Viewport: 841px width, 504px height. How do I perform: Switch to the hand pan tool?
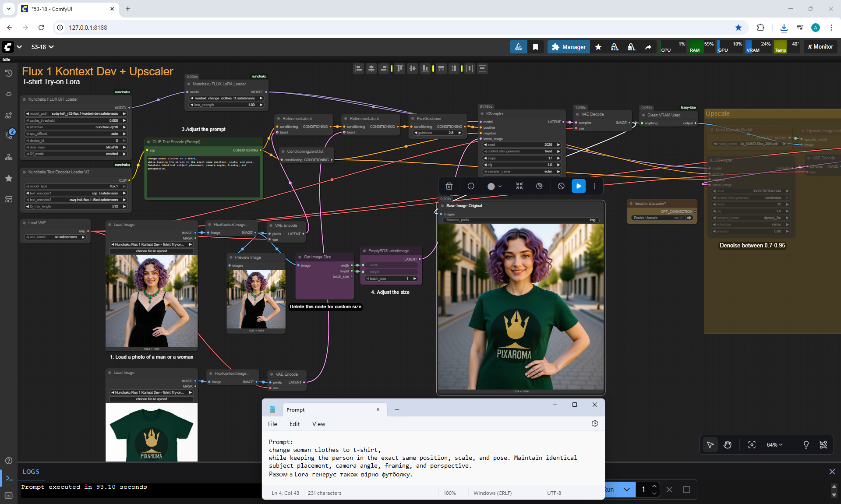pyautogui.click(x=728, y=445)
